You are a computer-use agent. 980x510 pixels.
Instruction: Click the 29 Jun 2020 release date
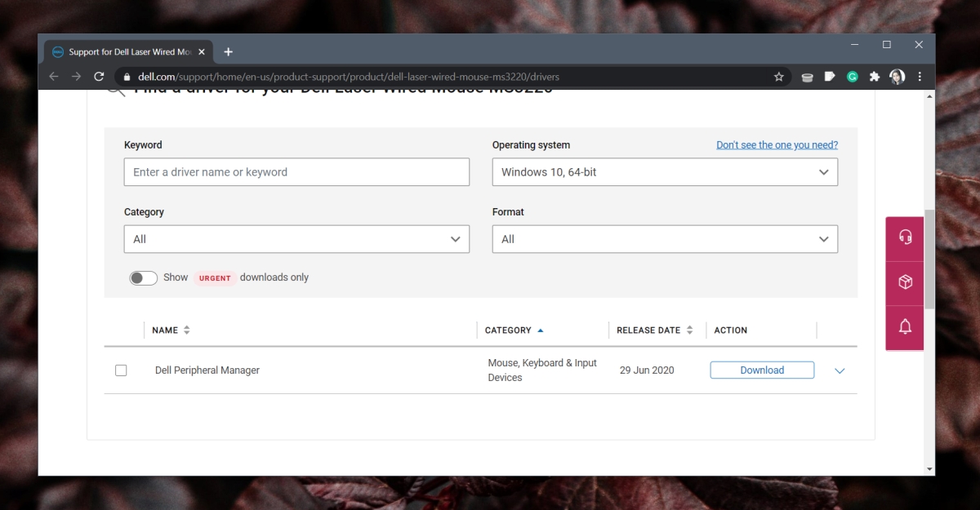point(647,370)
